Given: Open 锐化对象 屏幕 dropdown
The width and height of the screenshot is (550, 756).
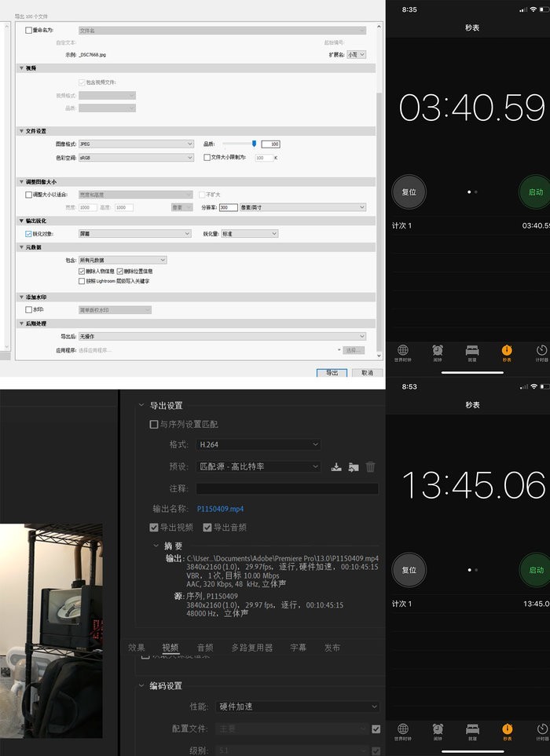Looking at the screenshot, I should pos(135,234).
